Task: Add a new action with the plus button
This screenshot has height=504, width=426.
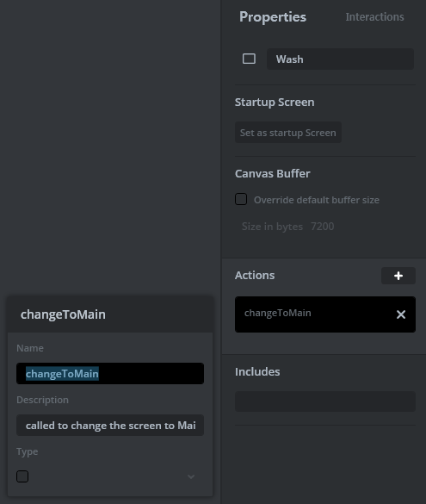Action: click(398, 276)
